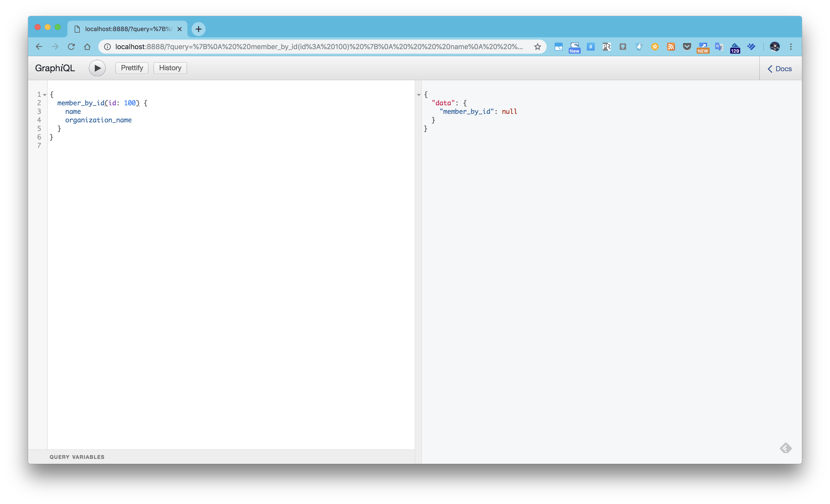Select the localhost:8888 browser tab
This screenshot has height=504, width=830.
pos(125,29)
